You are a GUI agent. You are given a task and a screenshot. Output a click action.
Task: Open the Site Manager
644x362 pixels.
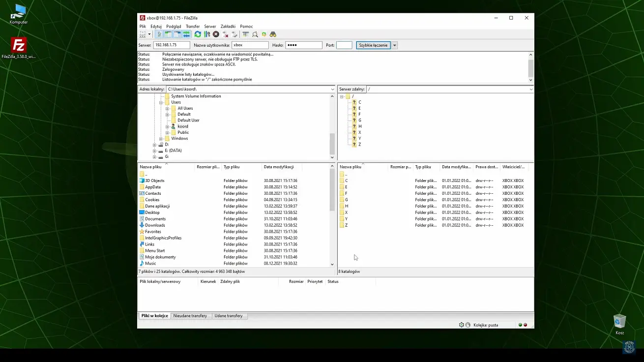coord(142,34)
